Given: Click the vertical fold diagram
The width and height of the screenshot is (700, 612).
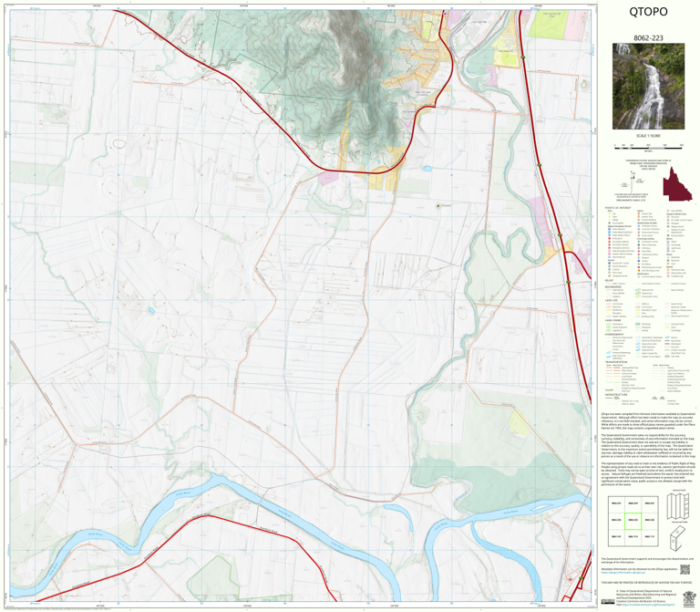Looking at the screenshot, I should 677,507.
